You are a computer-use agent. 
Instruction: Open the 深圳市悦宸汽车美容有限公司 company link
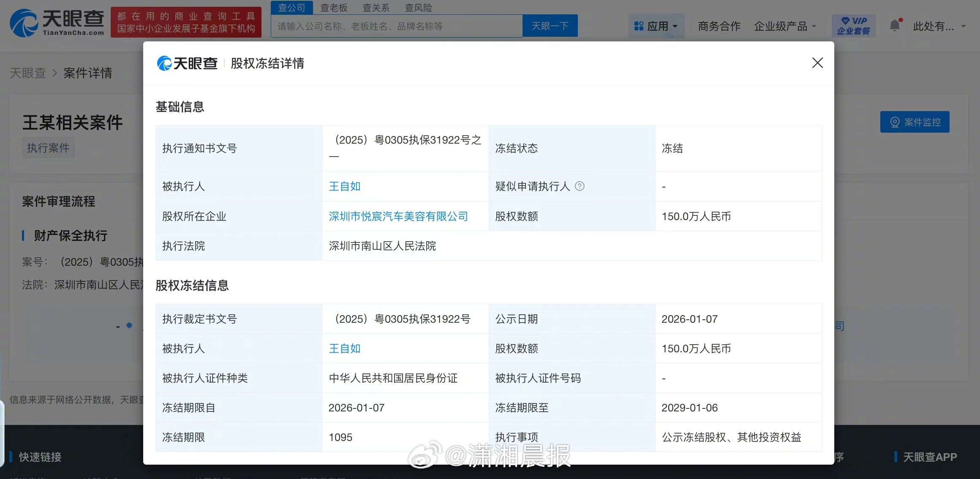point(398,216)
